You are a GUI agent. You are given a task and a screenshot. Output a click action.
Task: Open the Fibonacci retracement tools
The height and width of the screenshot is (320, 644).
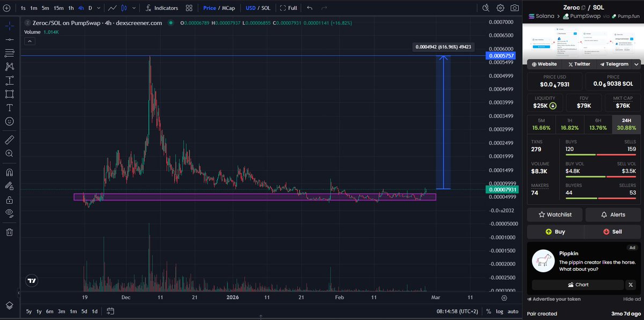[9, 53]
